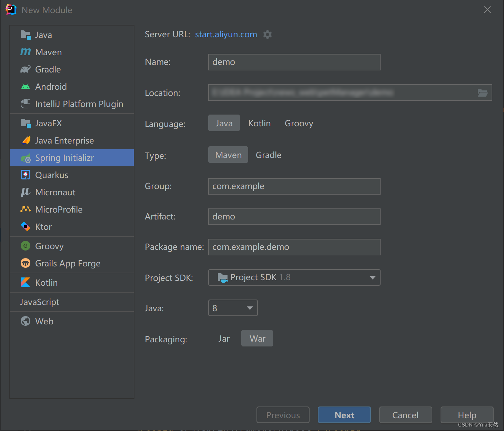Click the Ktor icon

point(26,227)
